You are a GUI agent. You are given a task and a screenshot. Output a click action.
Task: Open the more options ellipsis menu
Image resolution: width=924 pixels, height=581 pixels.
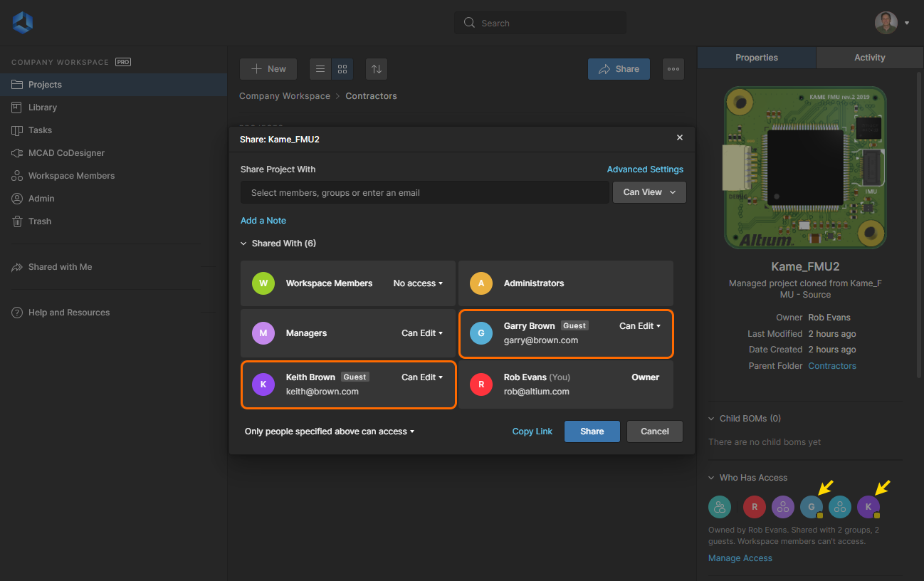pos(673,69)
